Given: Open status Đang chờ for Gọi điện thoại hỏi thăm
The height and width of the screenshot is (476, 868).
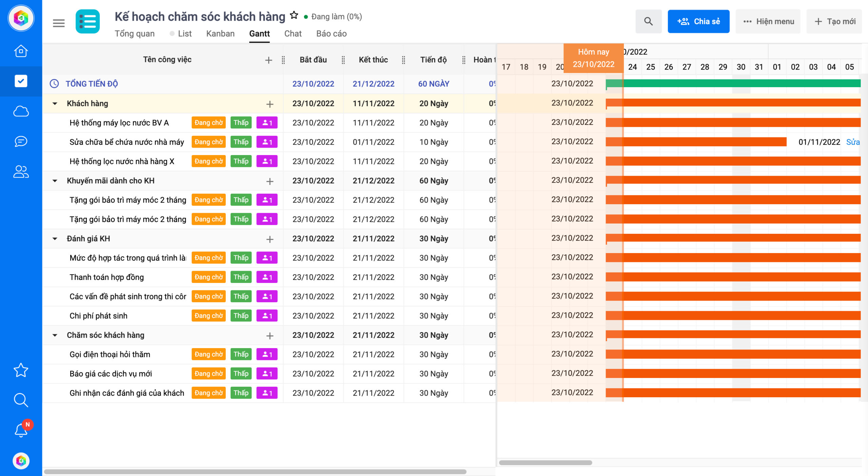Looking at the screenshot, I should point(209,355).
